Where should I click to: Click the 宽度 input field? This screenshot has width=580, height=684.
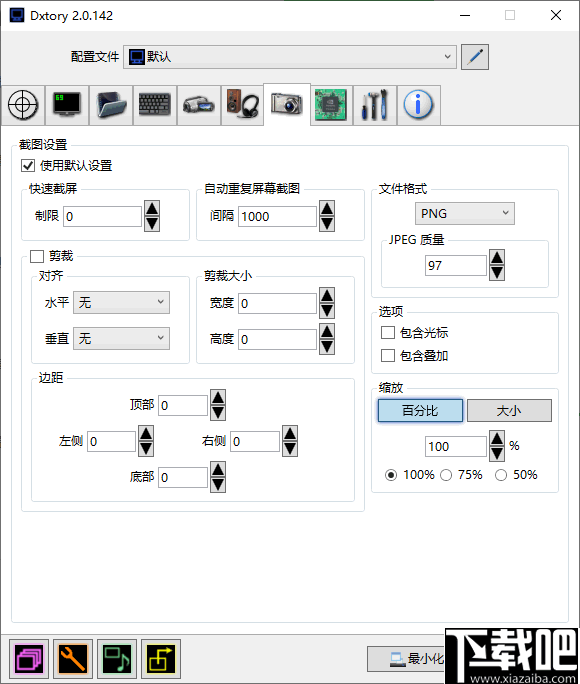(277, 303)
